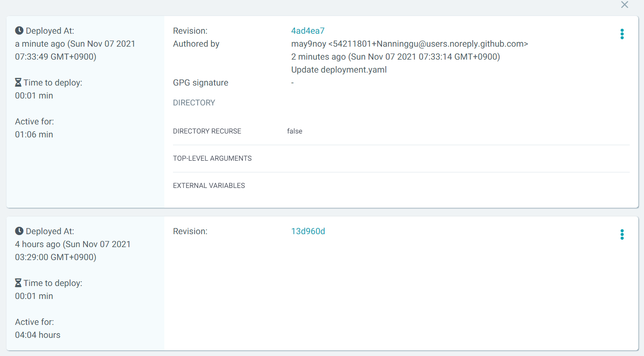Image resolution: width=644 pixels, height=356 pixels.
Task: Click 'Time to deploy:' label in the 4ad4ea7 card
Action: coord(53,83)
